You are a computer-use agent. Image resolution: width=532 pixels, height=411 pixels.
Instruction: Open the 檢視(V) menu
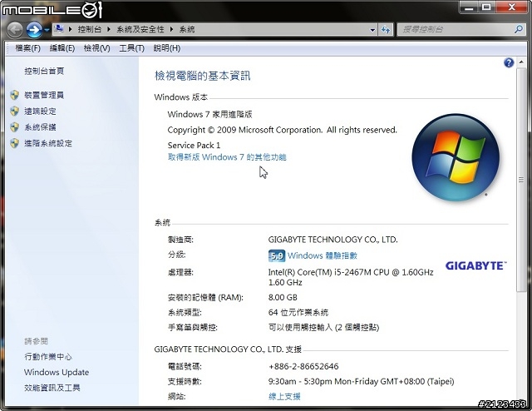97,48
